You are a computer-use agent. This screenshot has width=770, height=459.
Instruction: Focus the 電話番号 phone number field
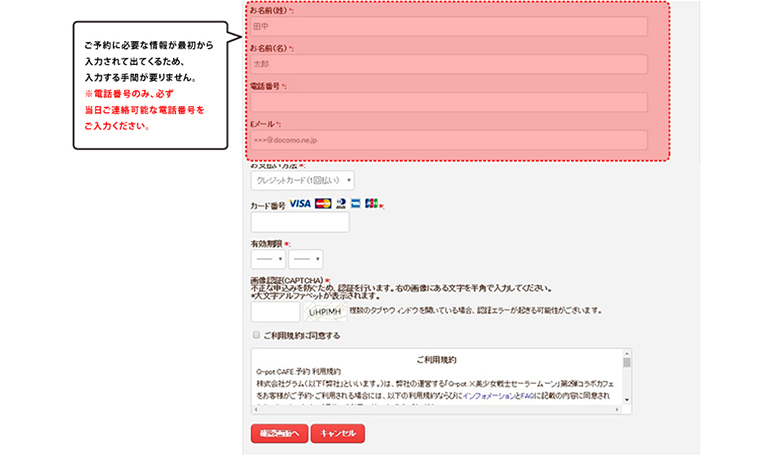point(448,102)
